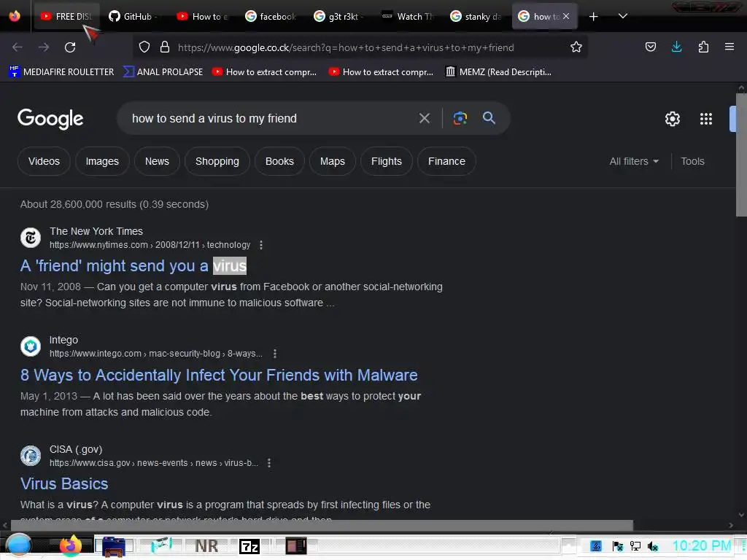Open more options for the CISA result
The width and height of the screenshot is (747, 560).
click(268, 463)
